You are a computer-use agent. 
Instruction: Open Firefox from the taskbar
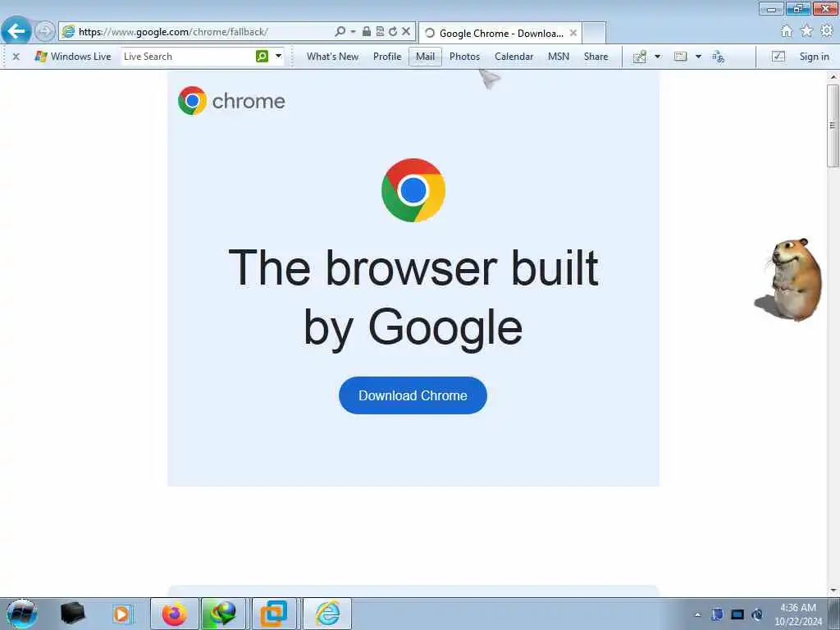[174, 614]
